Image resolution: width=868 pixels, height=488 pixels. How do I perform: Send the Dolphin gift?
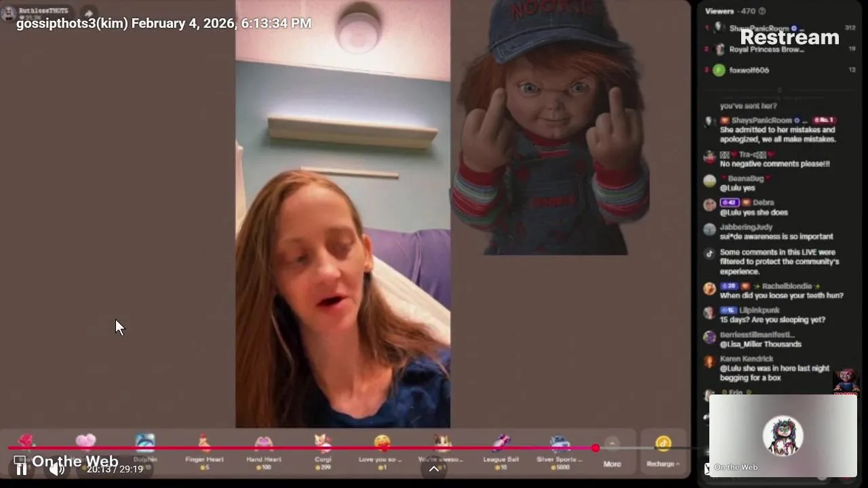tap(145, 450)
